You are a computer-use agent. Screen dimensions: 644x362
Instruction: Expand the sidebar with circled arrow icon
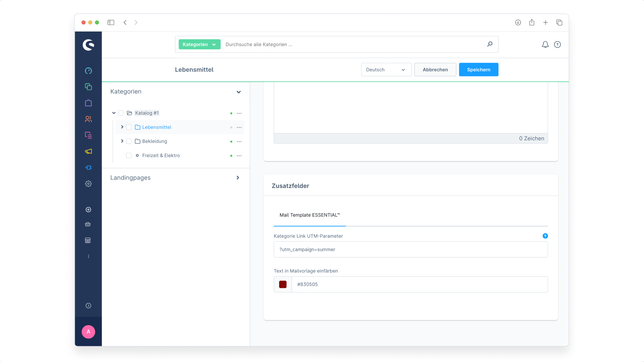coord(88,306)
